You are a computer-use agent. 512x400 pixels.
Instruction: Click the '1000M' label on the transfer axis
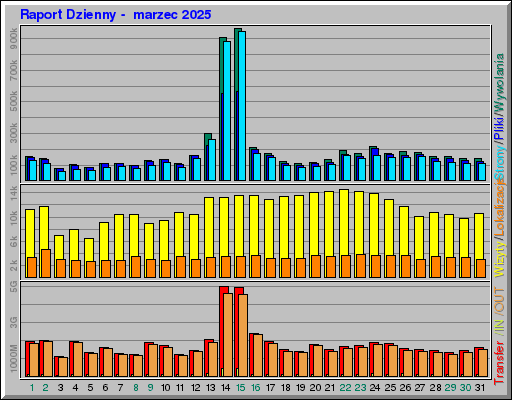tap(14, 359)
